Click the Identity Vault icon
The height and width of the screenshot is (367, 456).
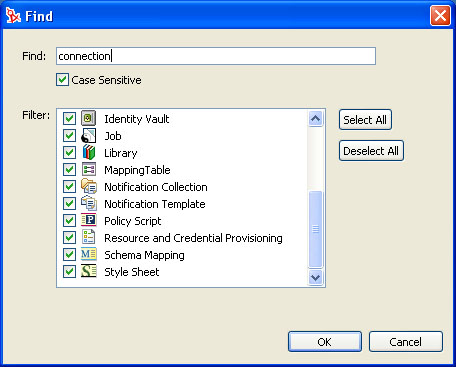pos(89,118)
